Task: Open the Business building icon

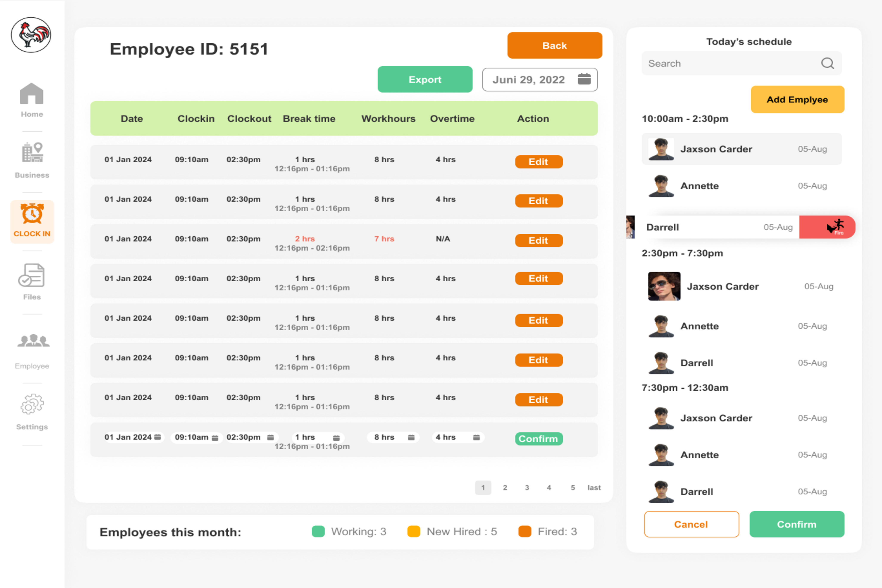Action: pos(32,153)
